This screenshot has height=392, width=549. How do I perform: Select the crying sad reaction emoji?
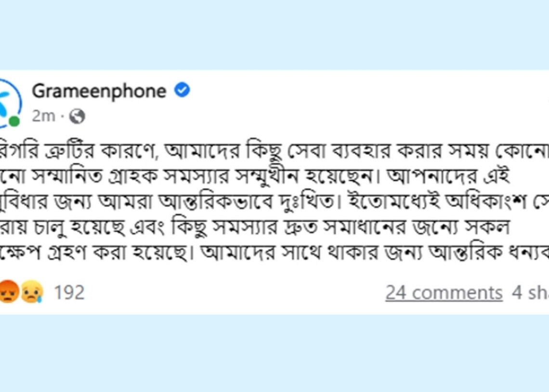(x=32, y=292)
